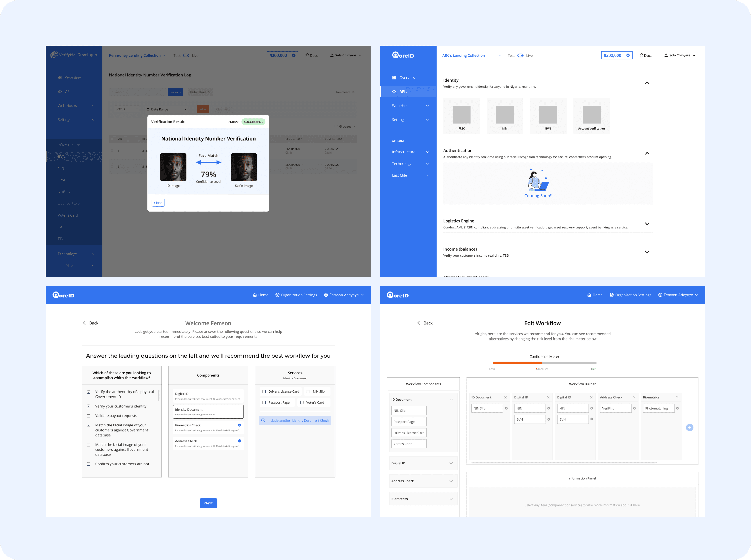Open Organization Settings on Edit Workflow page

point(630,295)
